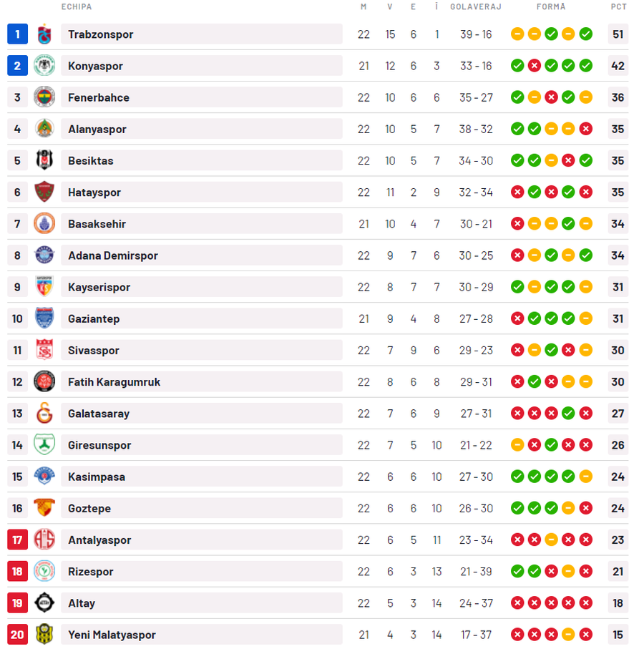Sort by the PCT column header

click(618, 6)
